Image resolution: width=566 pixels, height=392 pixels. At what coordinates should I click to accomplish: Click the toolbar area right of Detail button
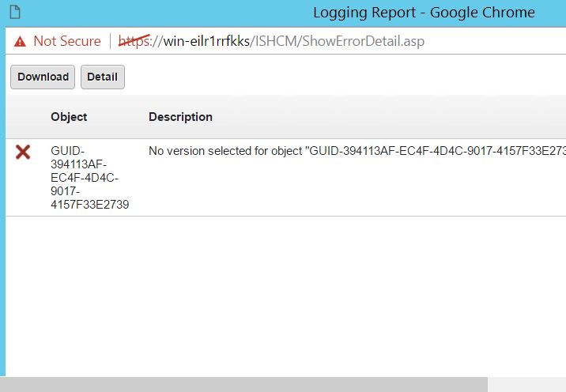(x=340, y=77)
